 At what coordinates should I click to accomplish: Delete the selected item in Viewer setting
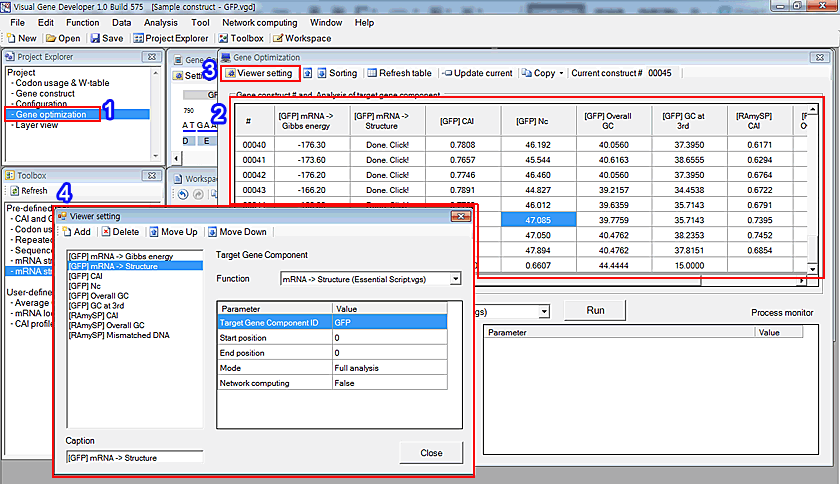pos(120,232)
